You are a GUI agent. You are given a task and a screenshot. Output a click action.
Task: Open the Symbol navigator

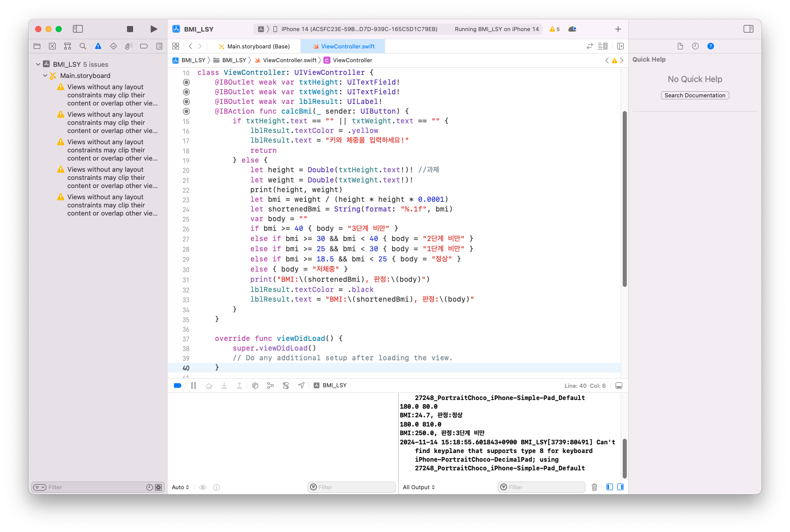67,46
